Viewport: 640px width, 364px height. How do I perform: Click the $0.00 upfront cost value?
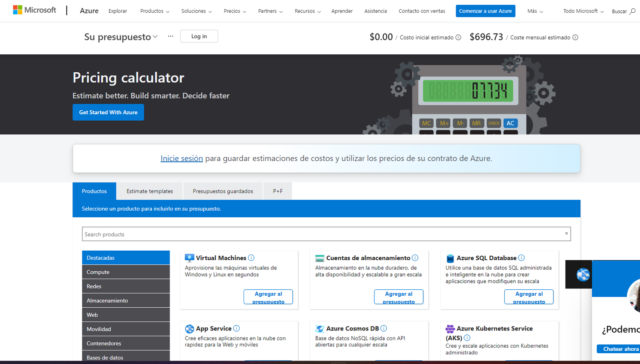pyautogui.click(x=381, y=37)
